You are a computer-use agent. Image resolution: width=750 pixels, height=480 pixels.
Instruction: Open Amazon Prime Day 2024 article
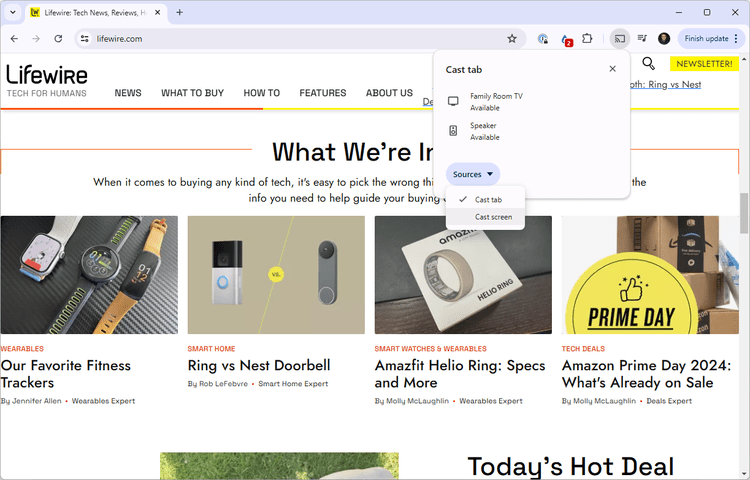pos(646,374)
